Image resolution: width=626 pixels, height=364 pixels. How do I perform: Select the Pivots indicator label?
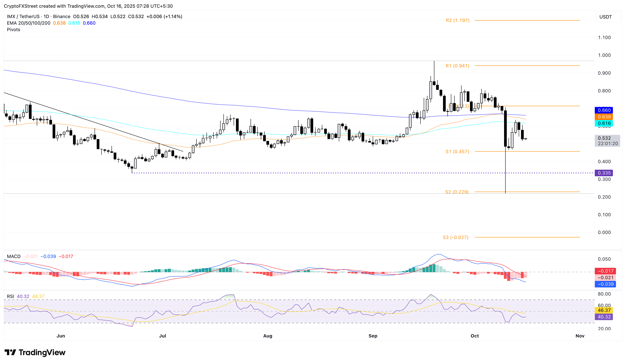point(13,29)
